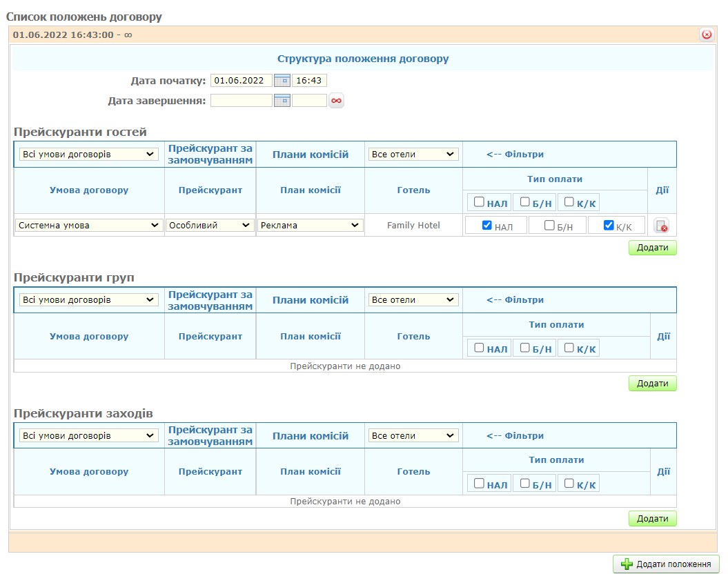Viewport: 728px width, 574px height.
Task: Click the start time 16:43 field
Action: click(x=309, y=81)
